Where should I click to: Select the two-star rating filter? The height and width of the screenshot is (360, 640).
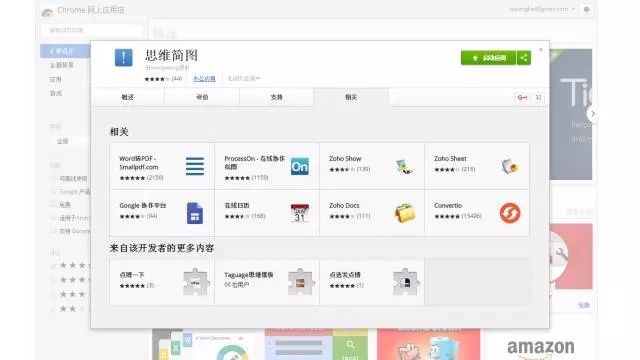click(68, 309)
